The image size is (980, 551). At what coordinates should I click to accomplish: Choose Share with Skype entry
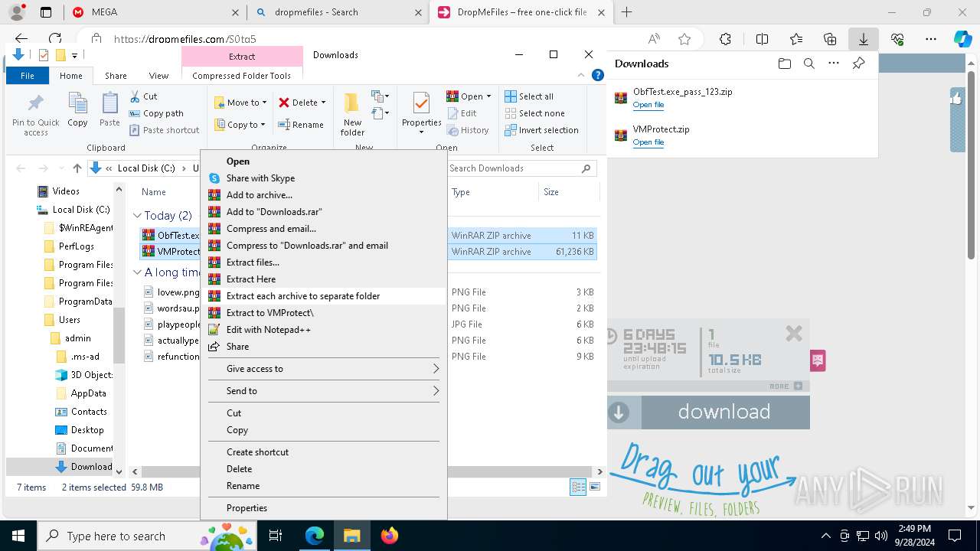click(323, 178)
